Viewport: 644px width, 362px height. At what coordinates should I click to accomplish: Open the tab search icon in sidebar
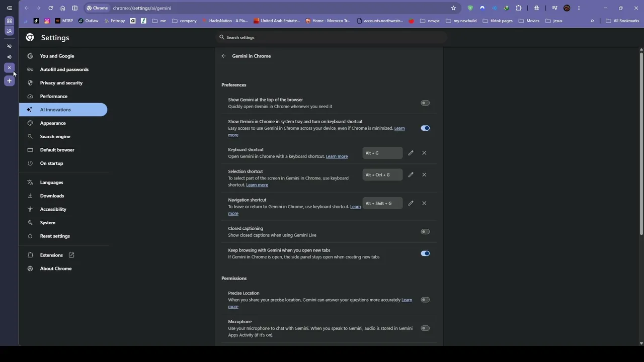[x=9, y=31]
